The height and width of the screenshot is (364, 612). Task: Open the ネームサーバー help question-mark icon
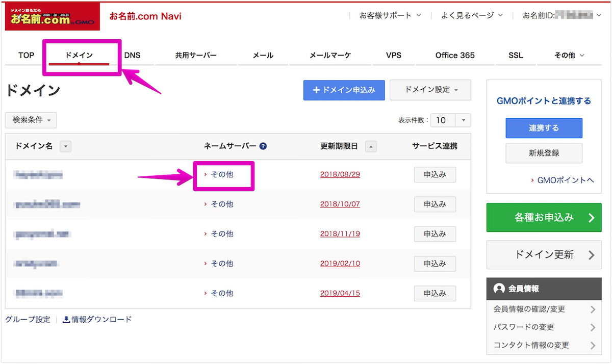click(263, 146)
